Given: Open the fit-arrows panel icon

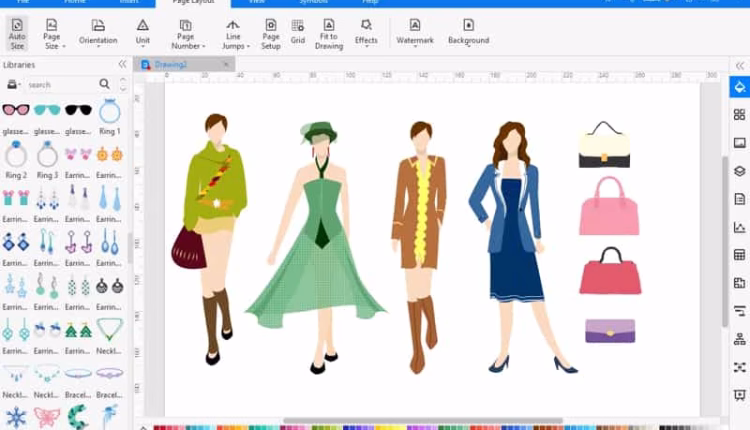Looking at the screenshot, I should (739, 367).
